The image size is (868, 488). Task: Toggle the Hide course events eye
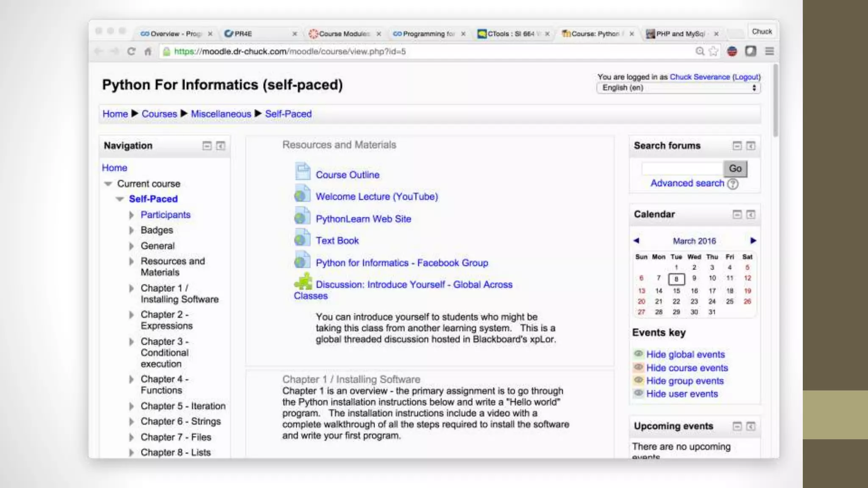(639, 367)
